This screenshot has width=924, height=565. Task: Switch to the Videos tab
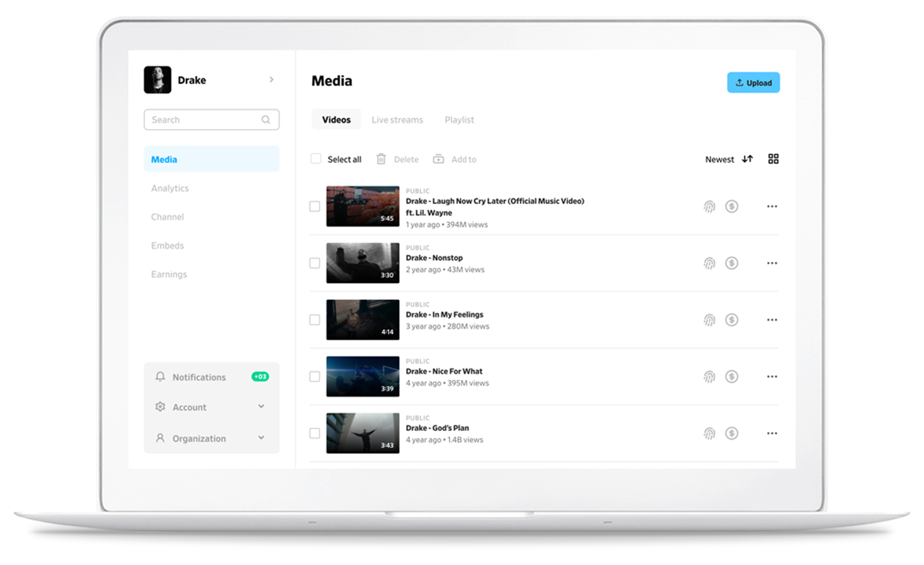coord(336,119)
